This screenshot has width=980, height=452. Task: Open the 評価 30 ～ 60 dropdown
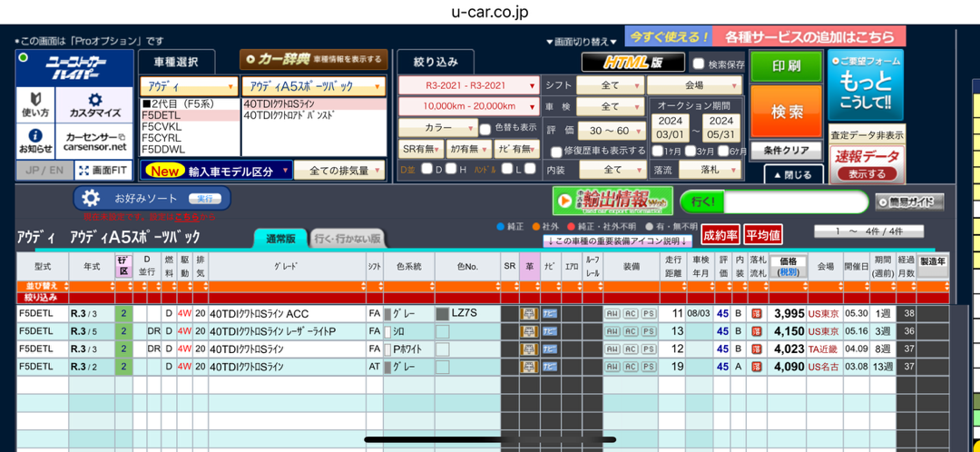[612, 131]
